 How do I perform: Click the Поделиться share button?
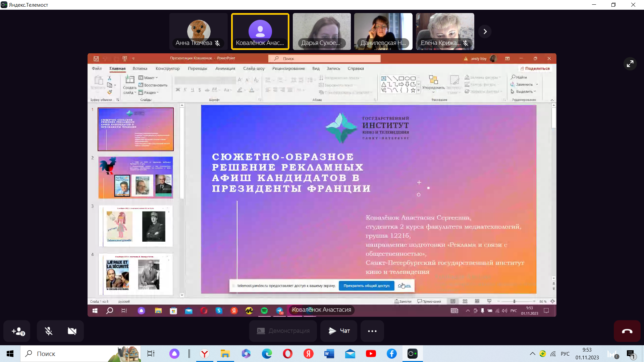tap(535, 68)
